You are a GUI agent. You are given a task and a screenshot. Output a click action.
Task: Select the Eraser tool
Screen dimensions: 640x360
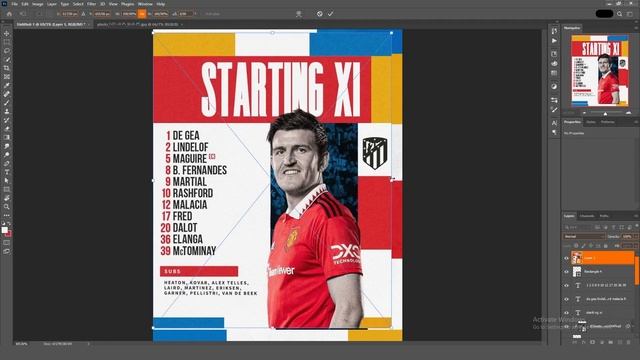[x=7, y=129]
